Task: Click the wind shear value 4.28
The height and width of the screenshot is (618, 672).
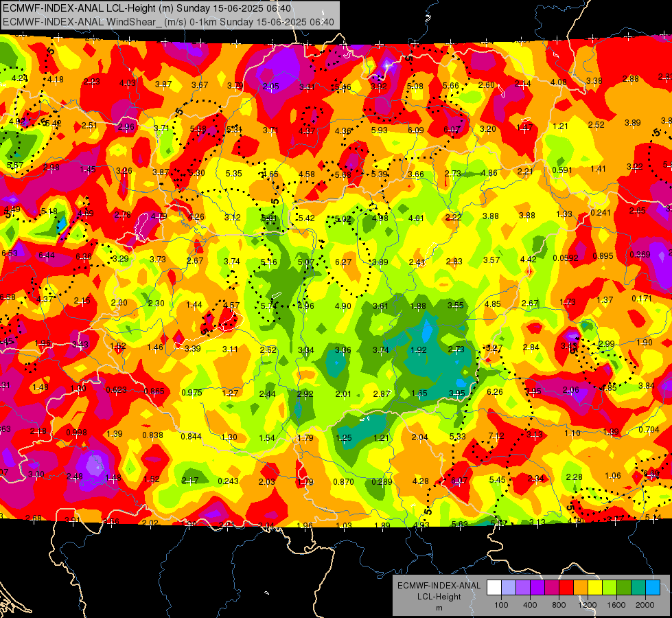Action: click(x=420, y=481)
